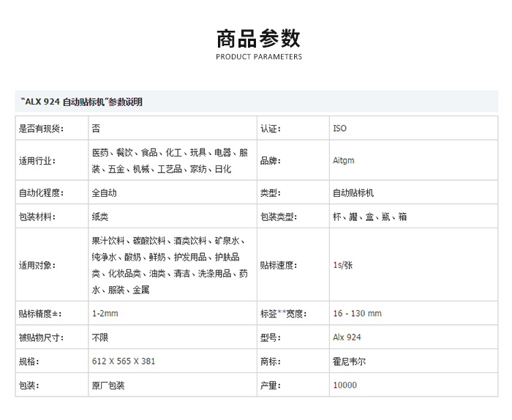
Task: Click the 不限 object size value
Action: [100, 337]
